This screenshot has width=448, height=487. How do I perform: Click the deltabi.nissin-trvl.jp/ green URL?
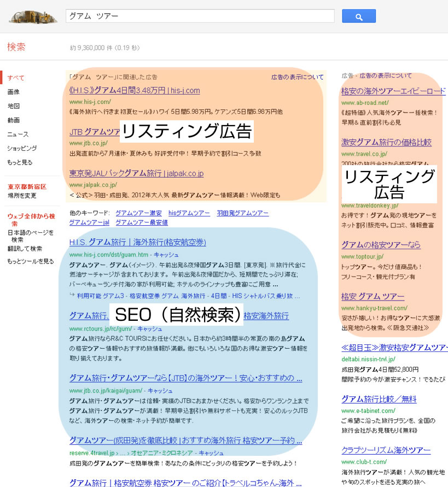pos(369,359)
